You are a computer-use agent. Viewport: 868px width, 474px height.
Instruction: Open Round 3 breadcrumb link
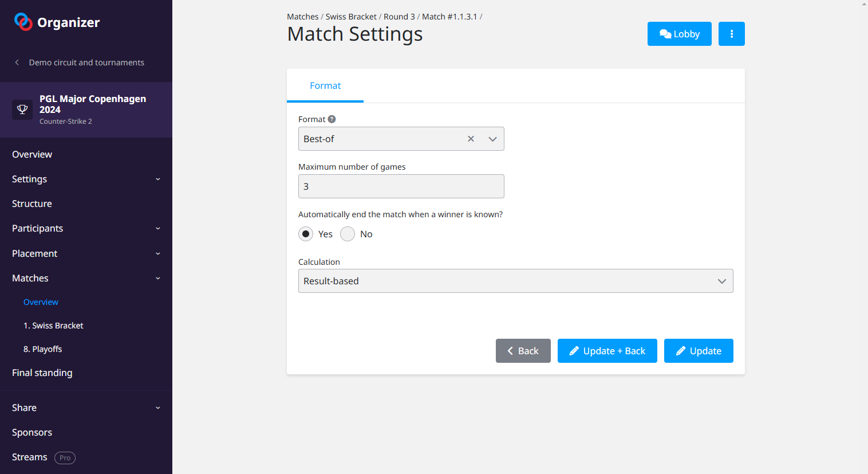tap(399, 17)
